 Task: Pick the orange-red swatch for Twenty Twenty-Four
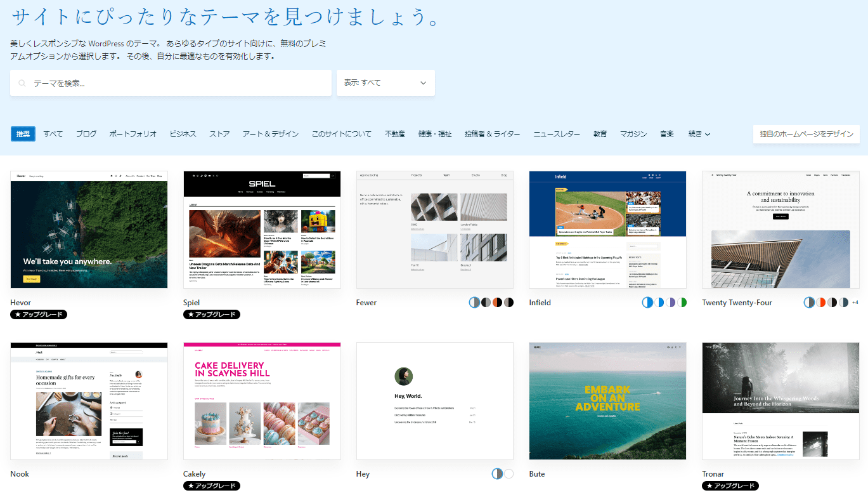coord(820,303)
